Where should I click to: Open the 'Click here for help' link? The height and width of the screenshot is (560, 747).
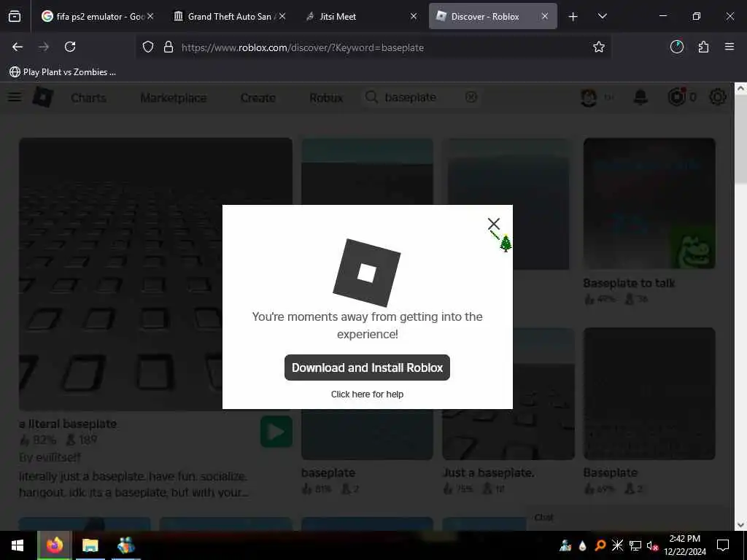tap(367, 394)
